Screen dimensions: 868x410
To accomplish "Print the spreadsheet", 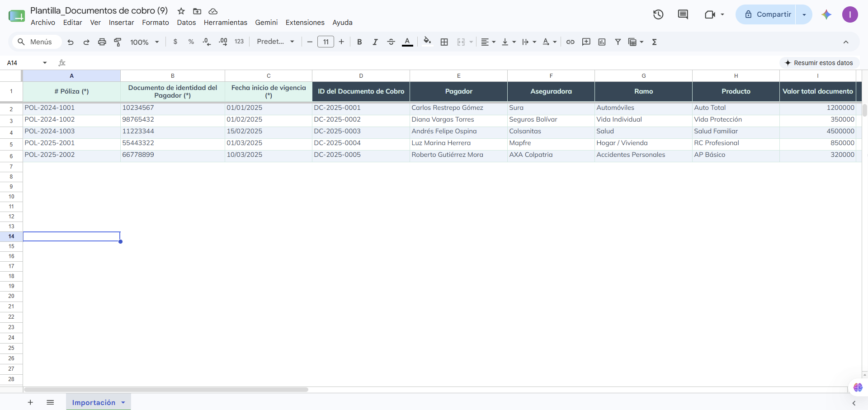I will 102,42.
